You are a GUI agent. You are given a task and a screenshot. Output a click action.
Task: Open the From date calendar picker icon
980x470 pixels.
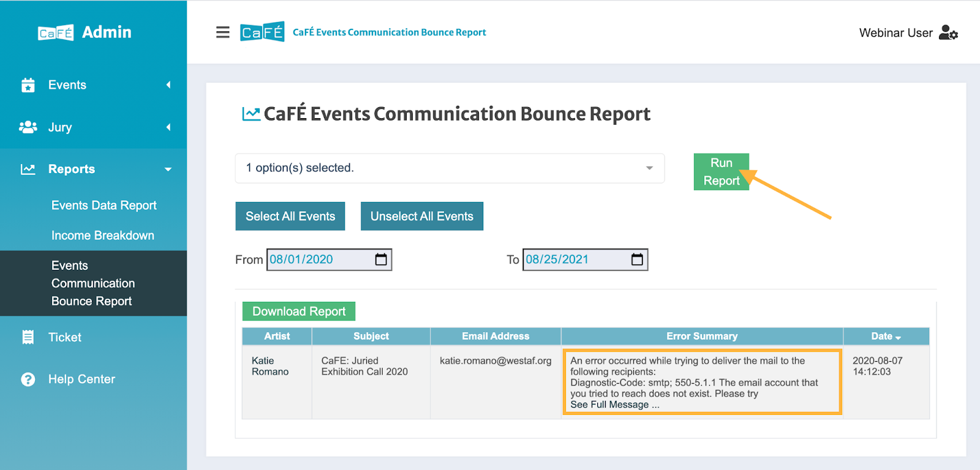(381, 259)
